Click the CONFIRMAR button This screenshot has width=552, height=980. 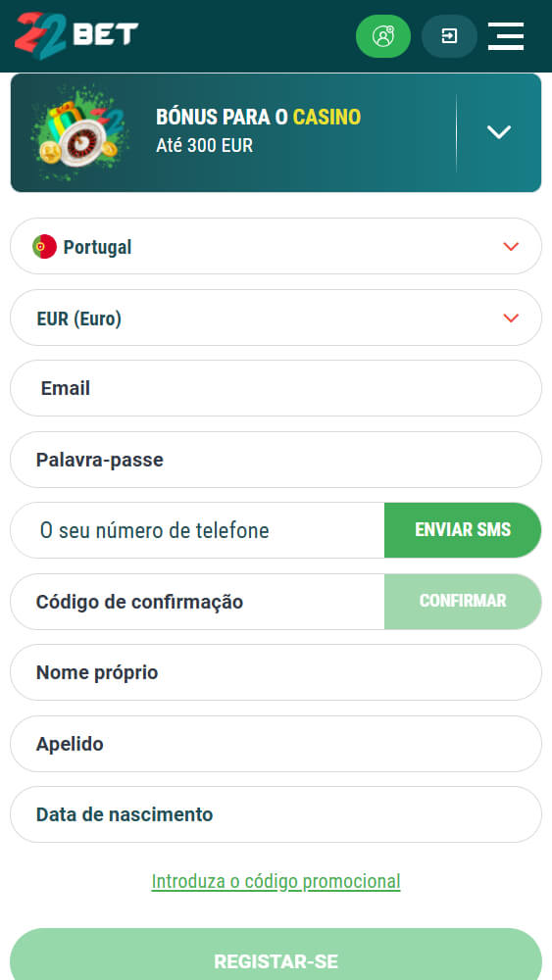click(x=463, y=602)
